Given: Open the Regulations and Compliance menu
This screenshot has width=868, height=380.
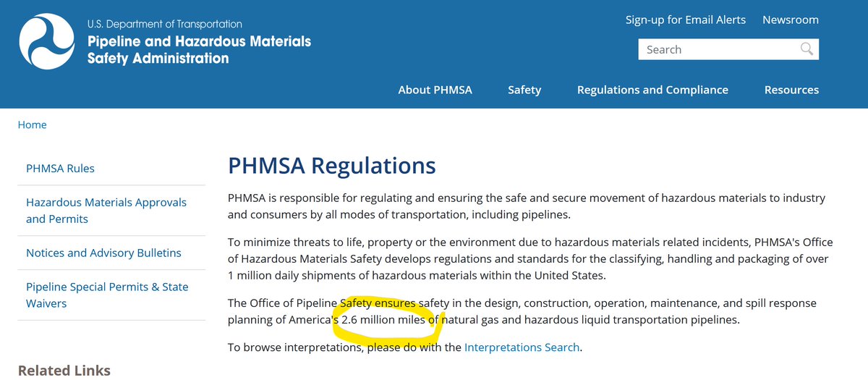Looking at the screenshot, I should tap(652, 90).
